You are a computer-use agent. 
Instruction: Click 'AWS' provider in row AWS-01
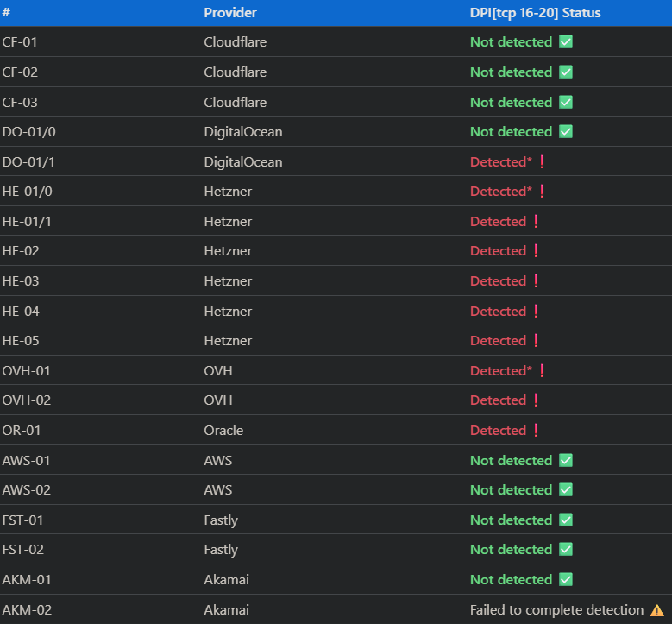(x=218, y=460)
